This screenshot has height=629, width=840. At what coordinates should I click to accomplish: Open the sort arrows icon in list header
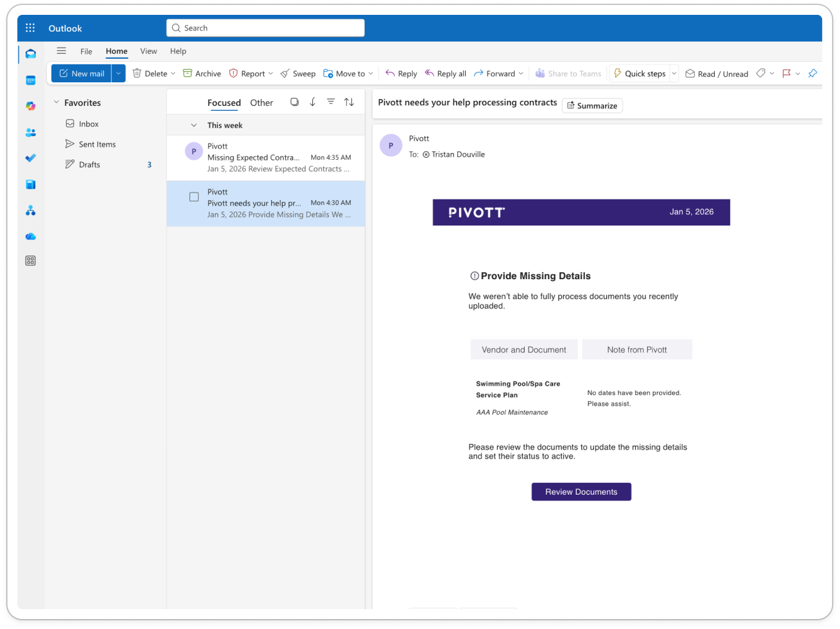(349, 102)
